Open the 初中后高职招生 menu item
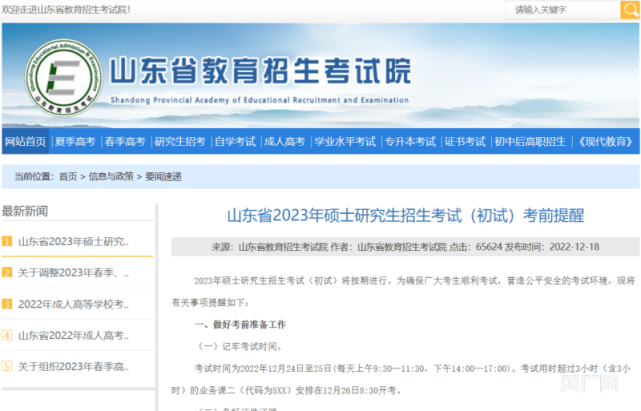Screen dimensions: 641x411 (530, 141)
